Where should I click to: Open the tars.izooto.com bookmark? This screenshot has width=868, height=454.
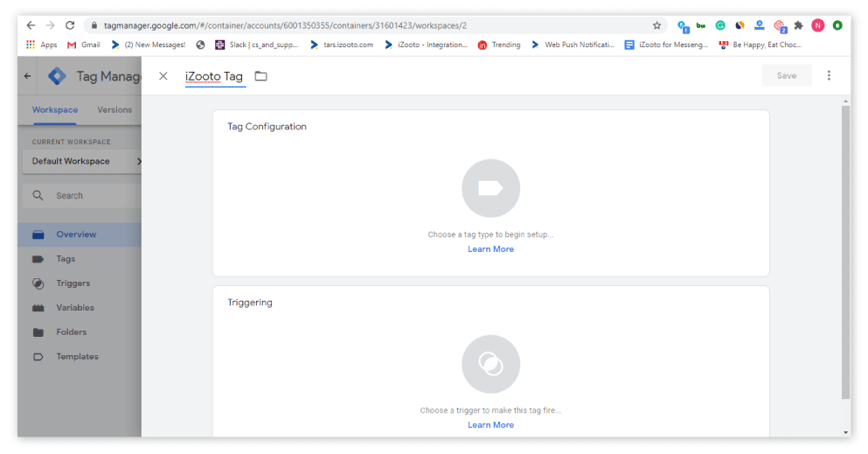click(342, 45)
